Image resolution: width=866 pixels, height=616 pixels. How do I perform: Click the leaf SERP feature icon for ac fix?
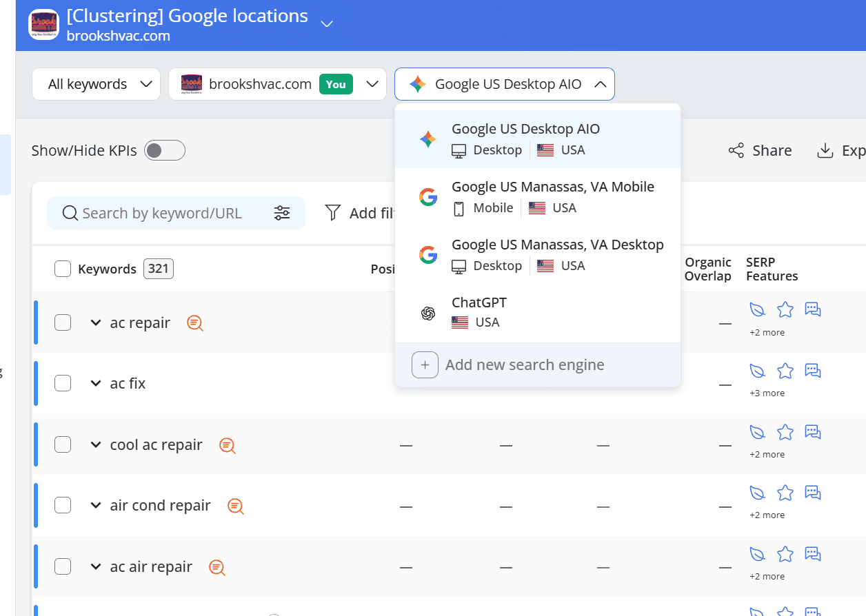[x=758, y=371]
